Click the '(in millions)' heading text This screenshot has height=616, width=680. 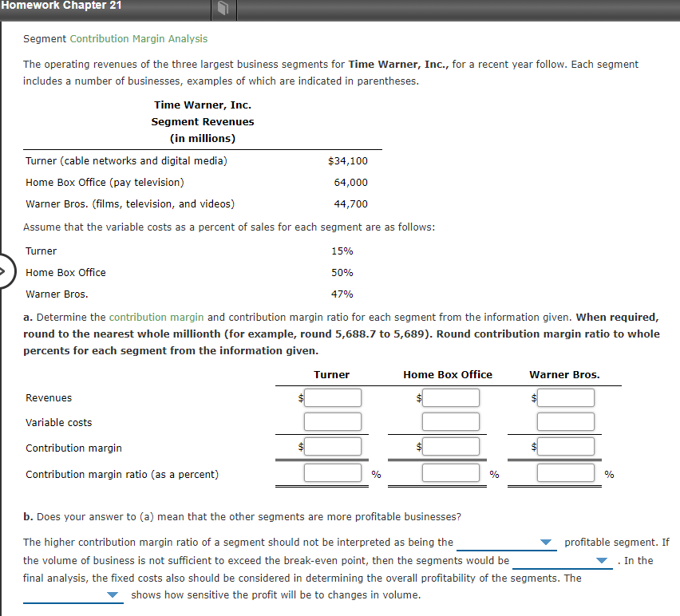tap(203, 138)
